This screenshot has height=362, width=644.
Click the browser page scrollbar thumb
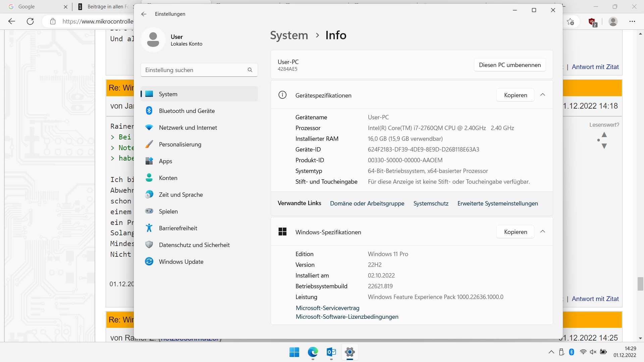[x=640, y=284]
